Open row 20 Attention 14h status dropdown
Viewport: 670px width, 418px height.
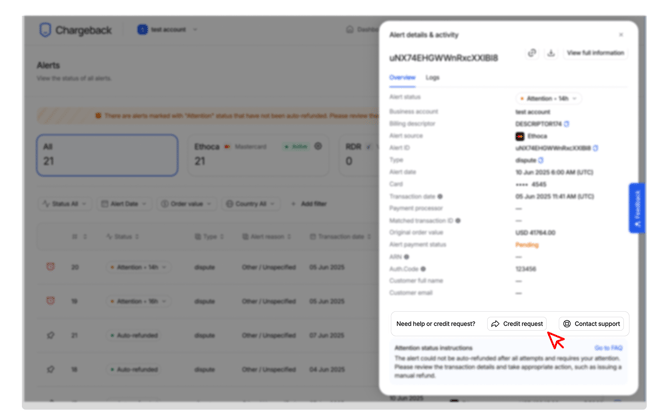pyautogui.click(x=138, y=267)
